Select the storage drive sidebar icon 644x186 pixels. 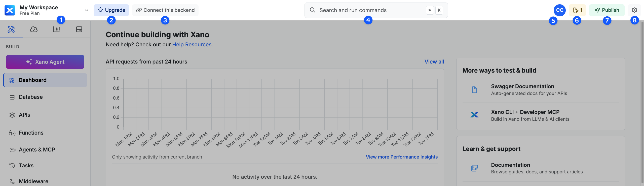(79, 29)
